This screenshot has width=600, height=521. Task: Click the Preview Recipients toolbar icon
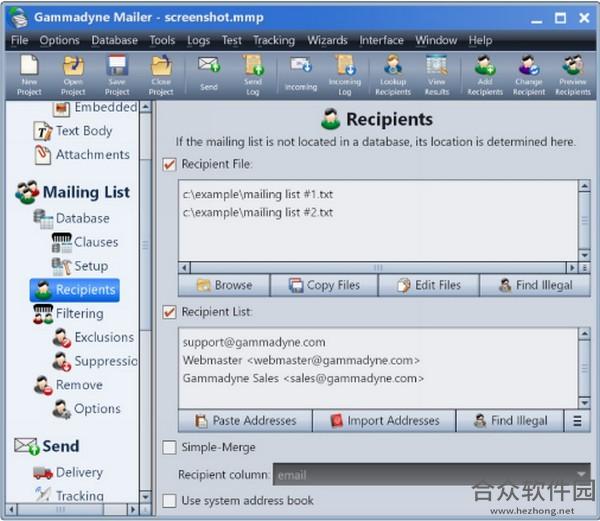[x=573, y=75]
